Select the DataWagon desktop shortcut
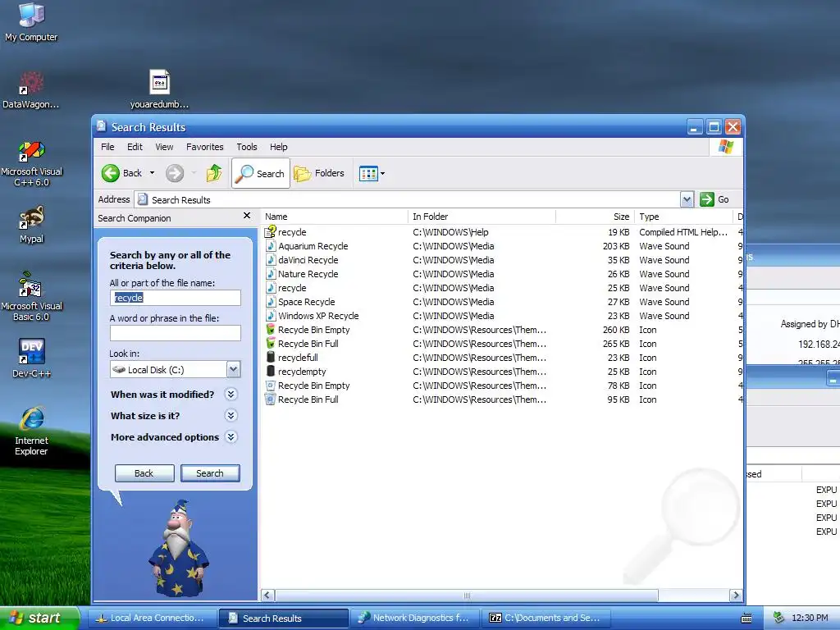840x630 pixels. tap(31, 90)
